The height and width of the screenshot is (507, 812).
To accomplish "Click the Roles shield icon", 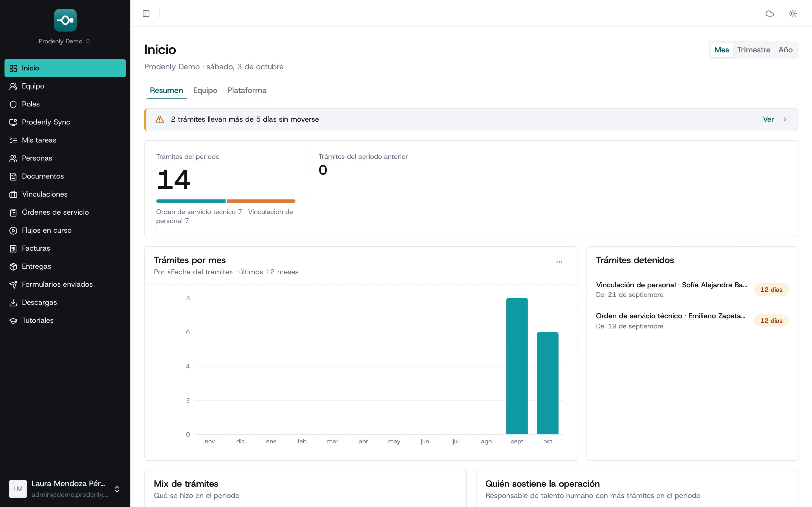I will 13,104.
